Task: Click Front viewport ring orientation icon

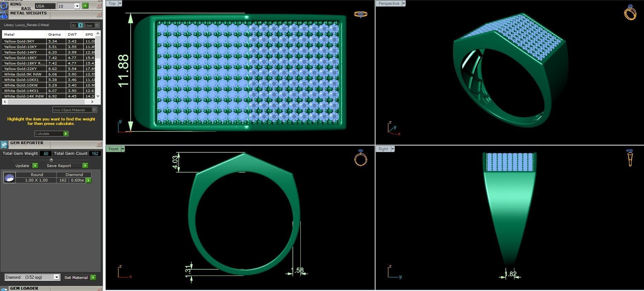Action: click(x=361, y=158)
